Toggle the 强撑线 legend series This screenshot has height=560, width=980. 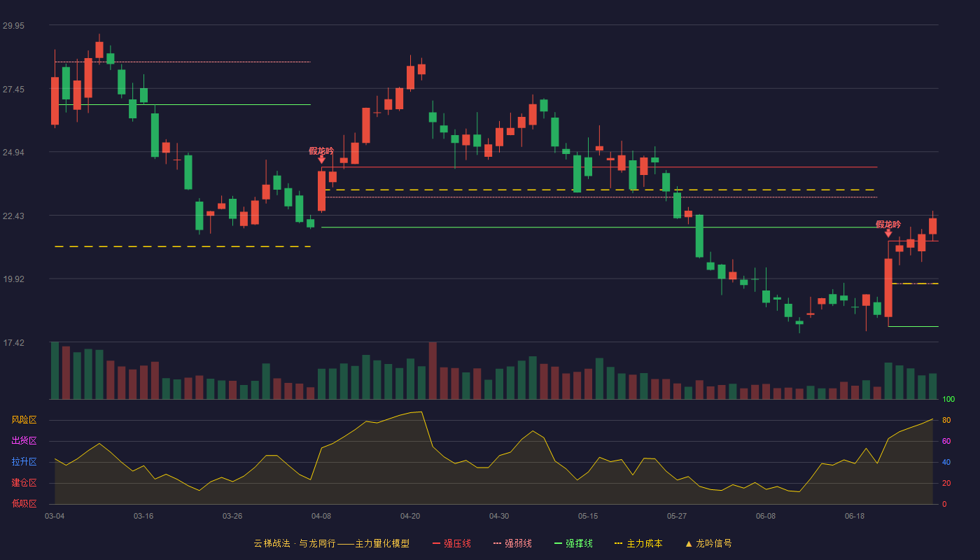pyautogui.click(x=573, y=543)
